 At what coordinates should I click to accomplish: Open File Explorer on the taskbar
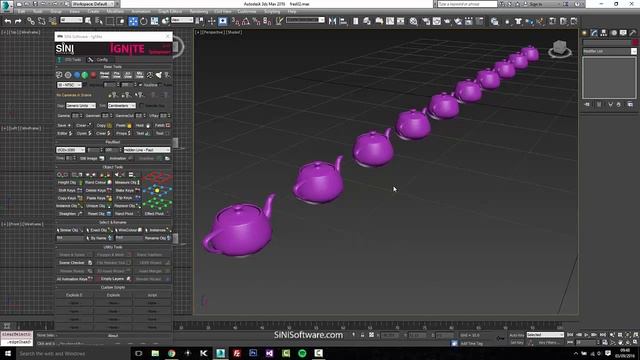pos(155,353)
